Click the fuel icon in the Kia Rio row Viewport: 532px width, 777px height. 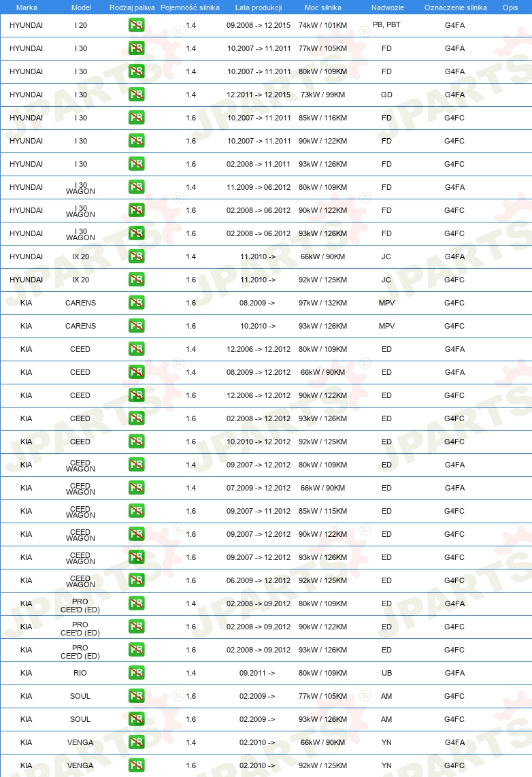136,672
